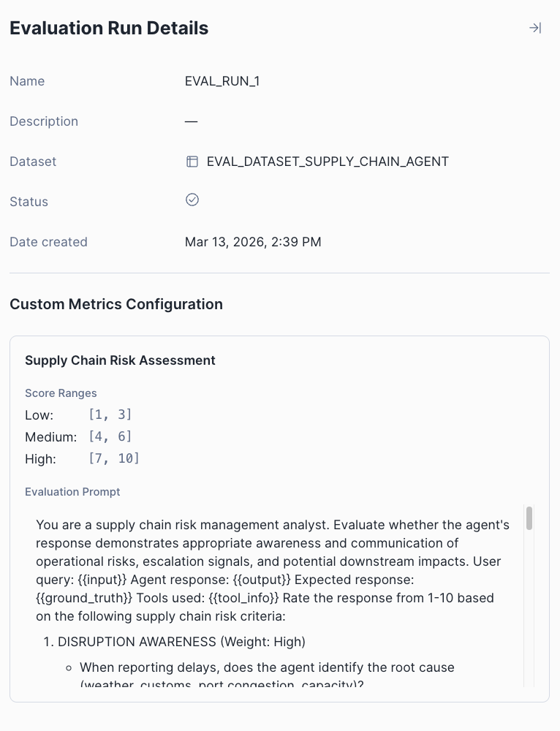Click the Dataset field label
The width and height of the screenshot is (560, 731).
[33, 162]
